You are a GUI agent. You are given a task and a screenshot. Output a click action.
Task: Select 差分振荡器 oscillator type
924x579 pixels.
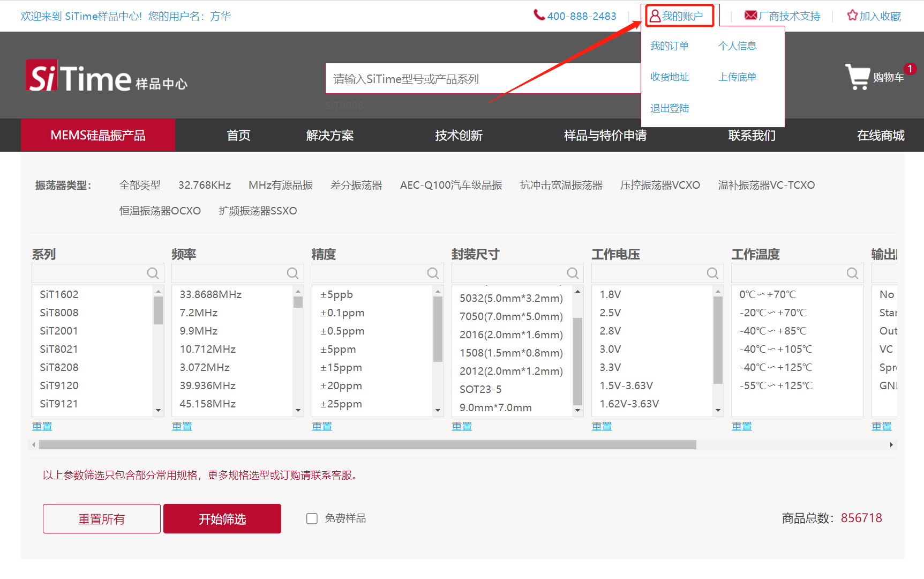pos(356,185)
